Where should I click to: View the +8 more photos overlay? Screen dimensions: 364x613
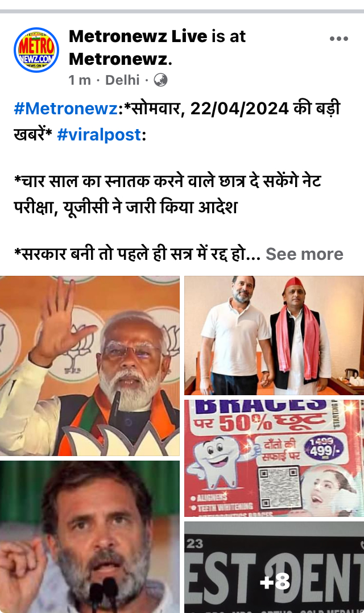coord(274,568)
